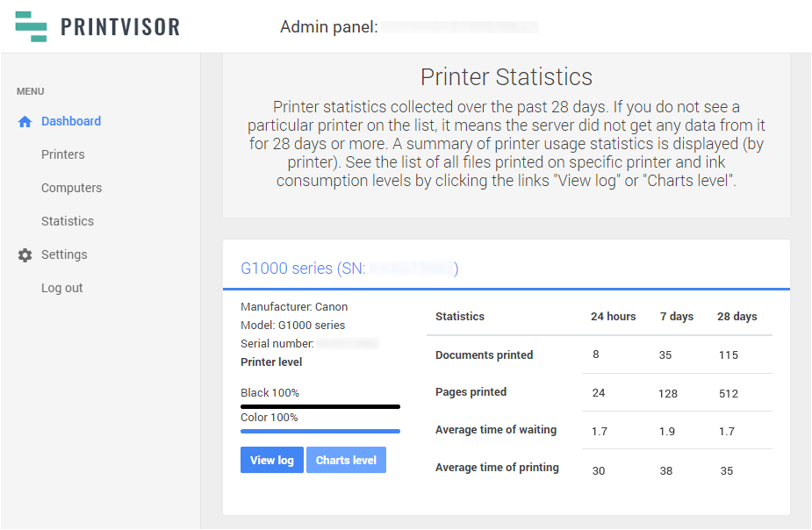The image size is (812, 530).
Task: Log out of the admin panel
Action: point(62,289)
